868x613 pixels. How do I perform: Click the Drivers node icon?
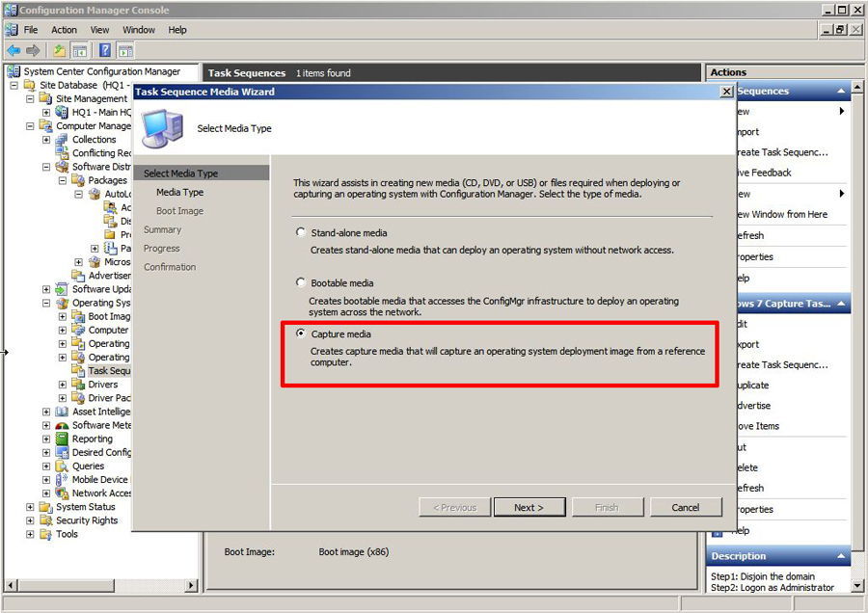click(78, 384)
